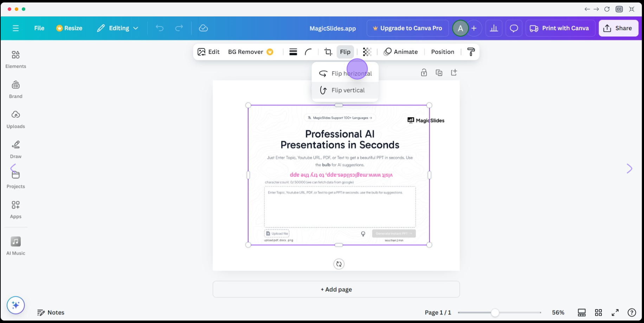The image size is (644, 323).
Task: Click Upgrade to Canva Pro
Action: coord(407,28)
